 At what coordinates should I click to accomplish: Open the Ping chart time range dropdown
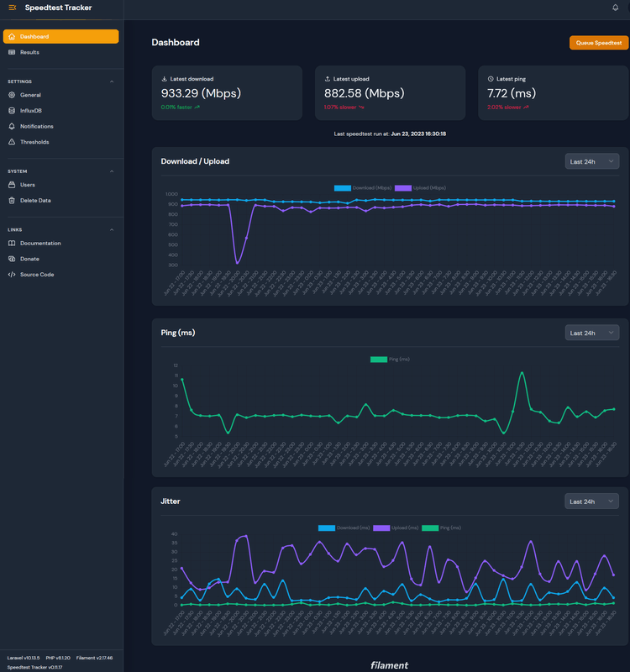coord(591,333)
